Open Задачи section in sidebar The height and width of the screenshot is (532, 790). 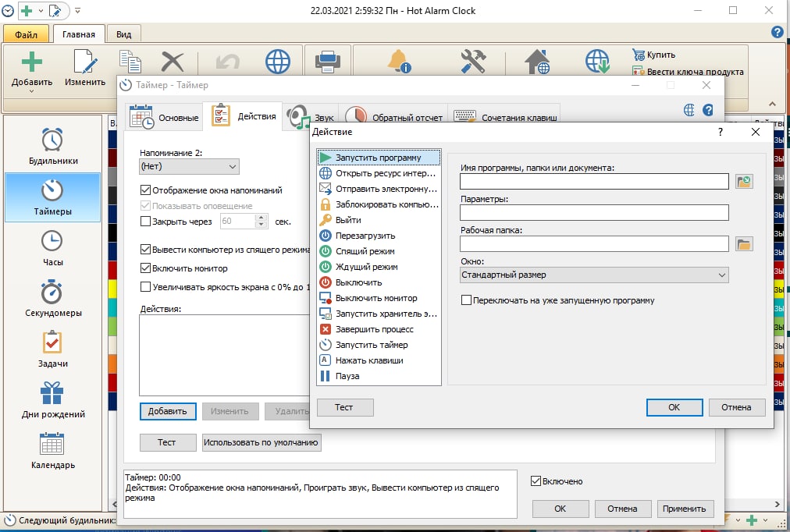53,349
